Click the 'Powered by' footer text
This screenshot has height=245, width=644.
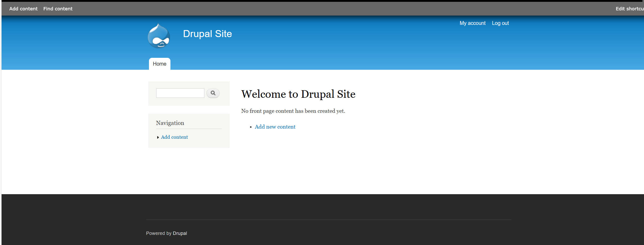159,233
